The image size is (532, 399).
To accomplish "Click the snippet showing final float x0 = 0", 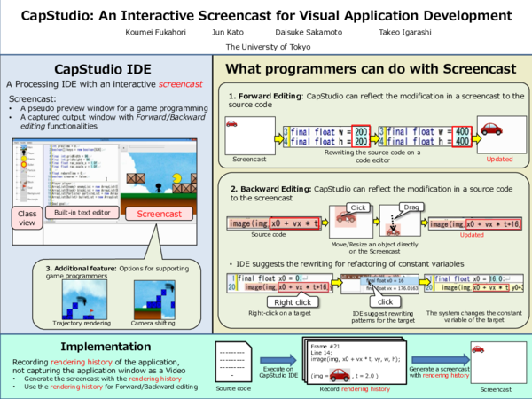I will click(x=280, y=283).
